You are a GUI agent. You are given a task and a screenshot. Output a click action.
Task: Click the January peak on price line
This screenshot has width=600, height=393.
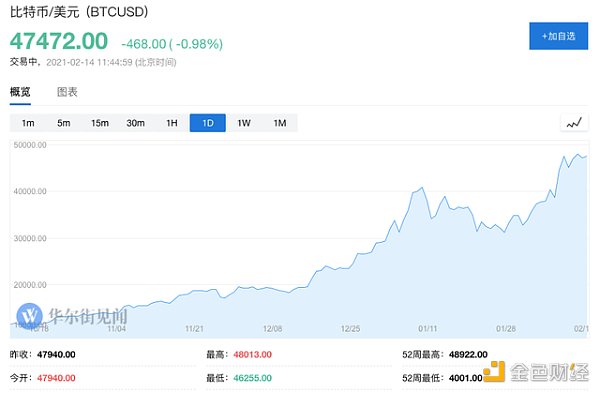coord(422,188)
